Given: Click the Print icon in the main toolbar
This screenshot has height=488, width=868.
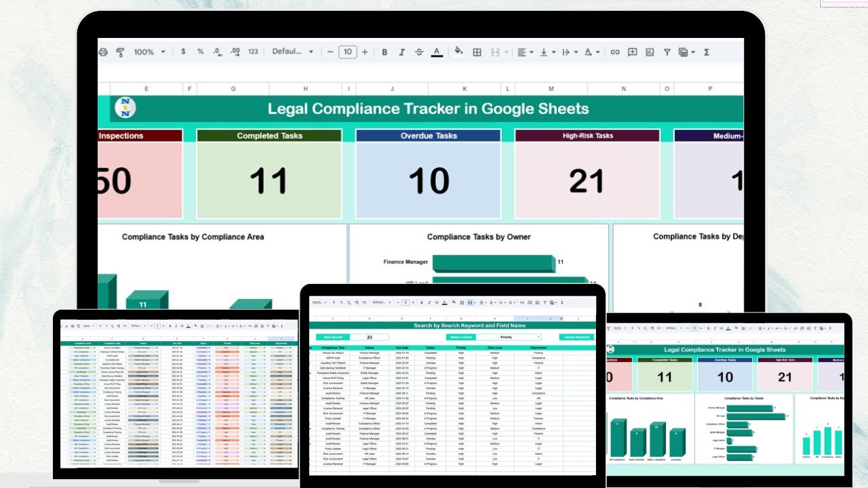Looking at the screenshot, I should pyautogui.click(x=103, y=52).
